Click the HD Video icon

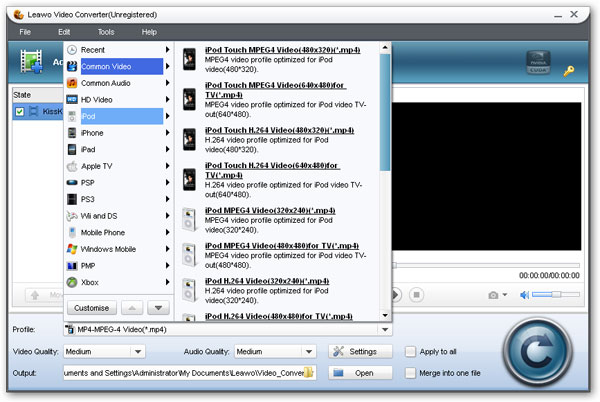[72, 99]
